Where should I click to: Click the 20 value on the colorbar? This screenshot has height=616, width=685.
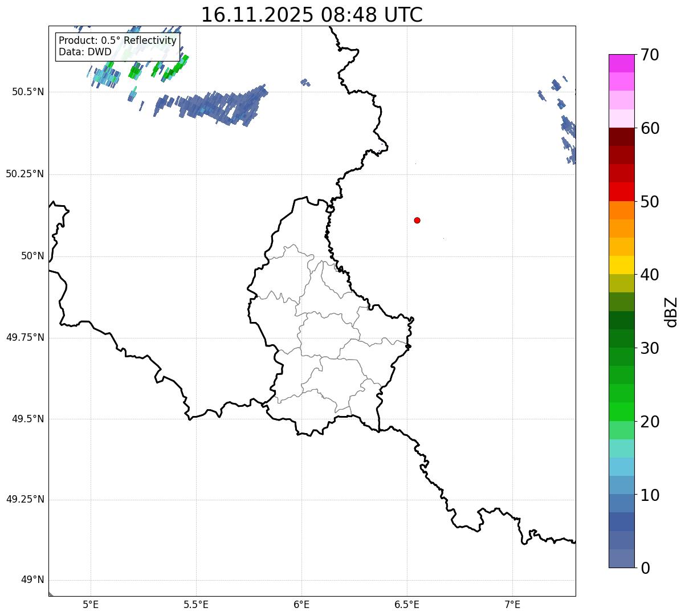[650, 422]
